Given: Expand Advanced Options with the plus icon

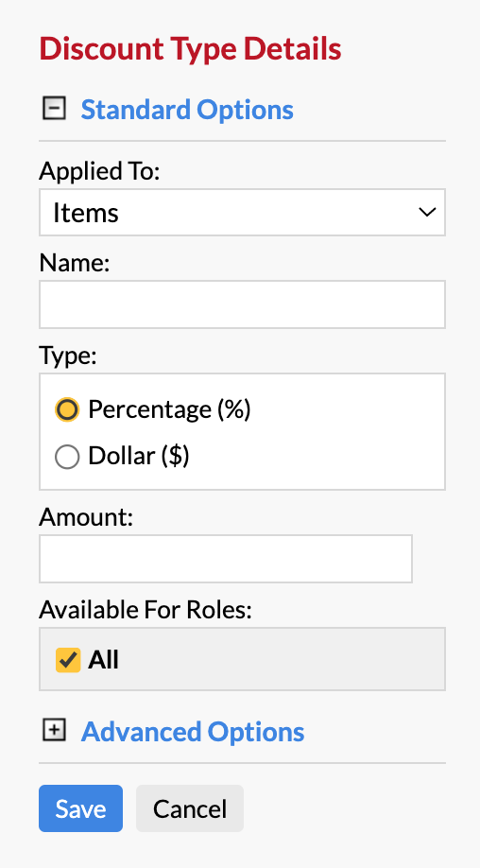Looking at the screenshot, I should [x=54, y=730].
